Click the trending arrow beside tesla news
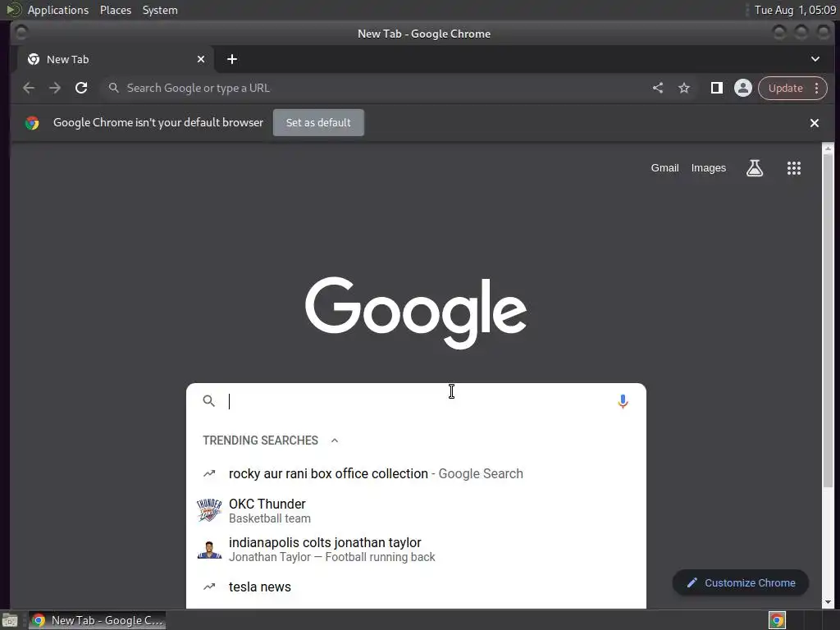The image size is (840, 630). [209, 587]
